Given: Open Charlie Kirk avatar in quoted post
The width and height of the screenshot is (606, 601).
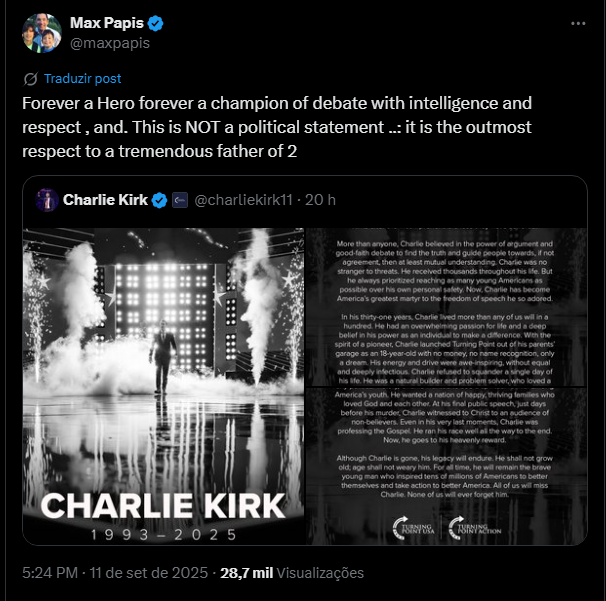Looking at the screenshot, I should click(46, 200).
